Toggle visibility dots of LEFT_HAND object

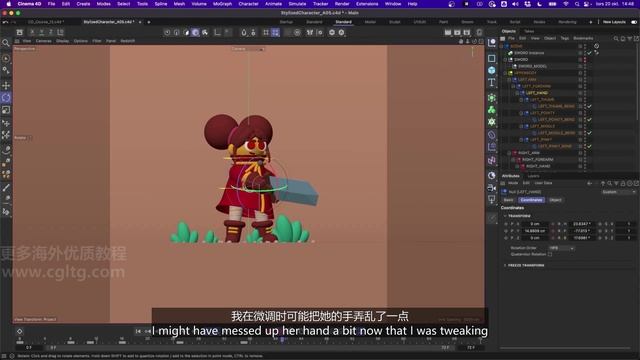pyautogui.click(x=584, y=93)
